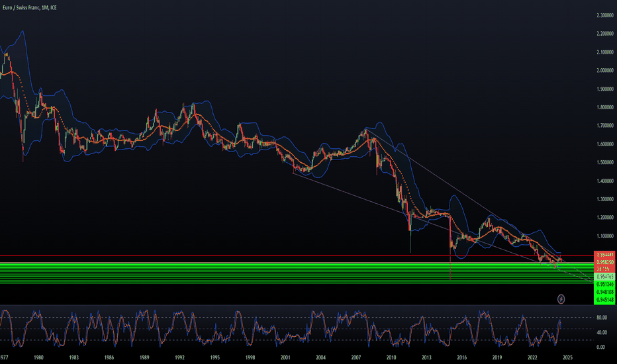Click the 1.400000 price axis value
Image resolution: width=617 pixels, height=364 pixels.
pyautogui.click(x=605, y=181)
